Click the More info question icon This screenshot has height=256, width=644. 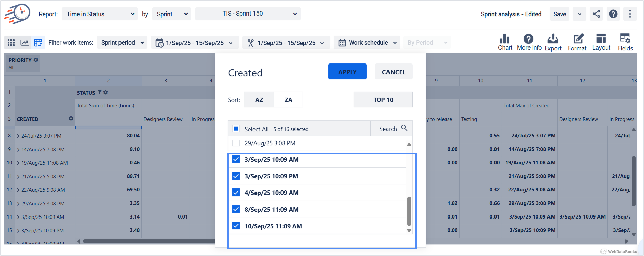(x=528, y=39)
